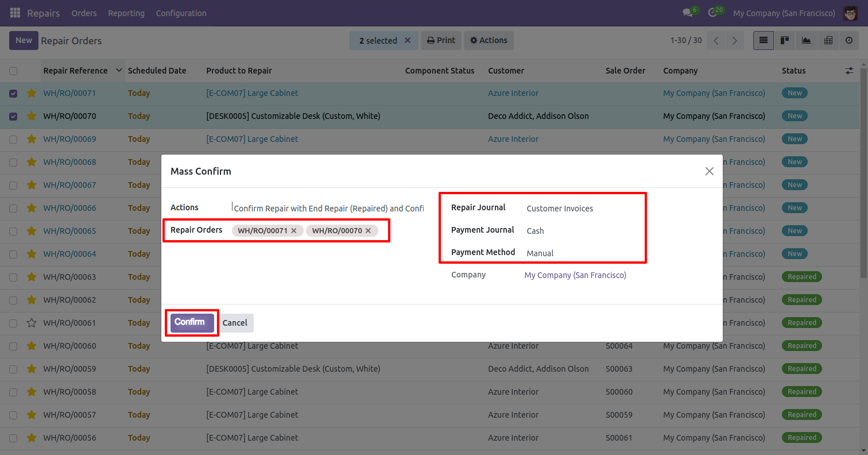Close the Mass Confirm dialog
Screen dimensions: 868x455
pos(710,171)
